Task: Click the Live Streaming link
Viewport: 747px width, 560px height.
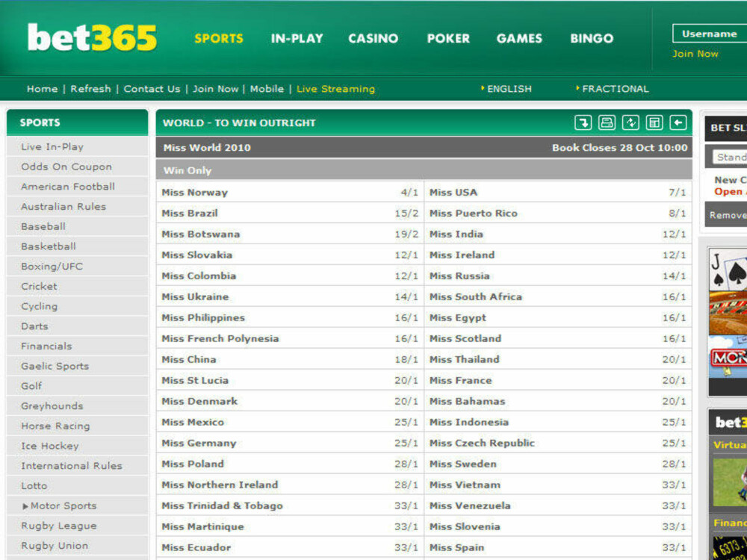Action: tap(336, 89)
